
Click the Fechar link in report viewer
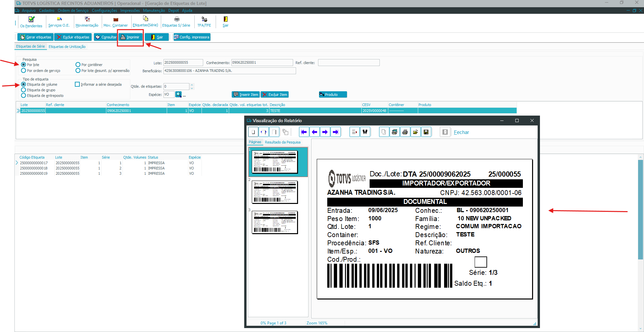461,132
